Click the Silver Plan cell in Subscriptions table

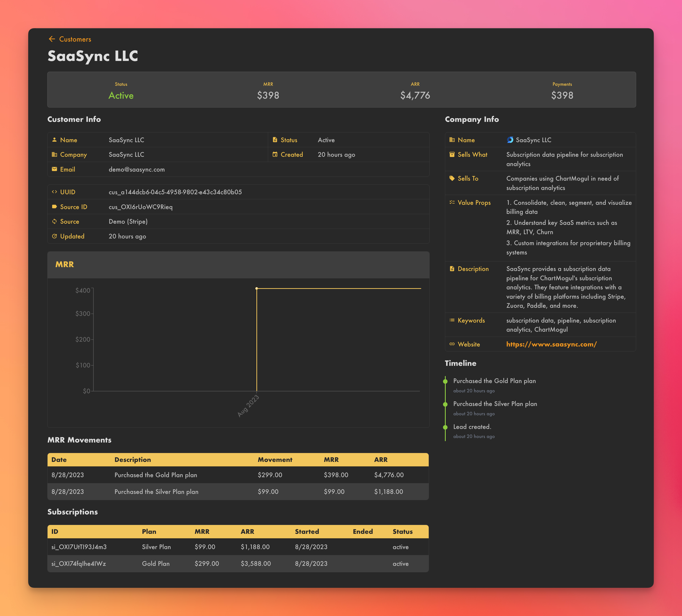[156, 547]
